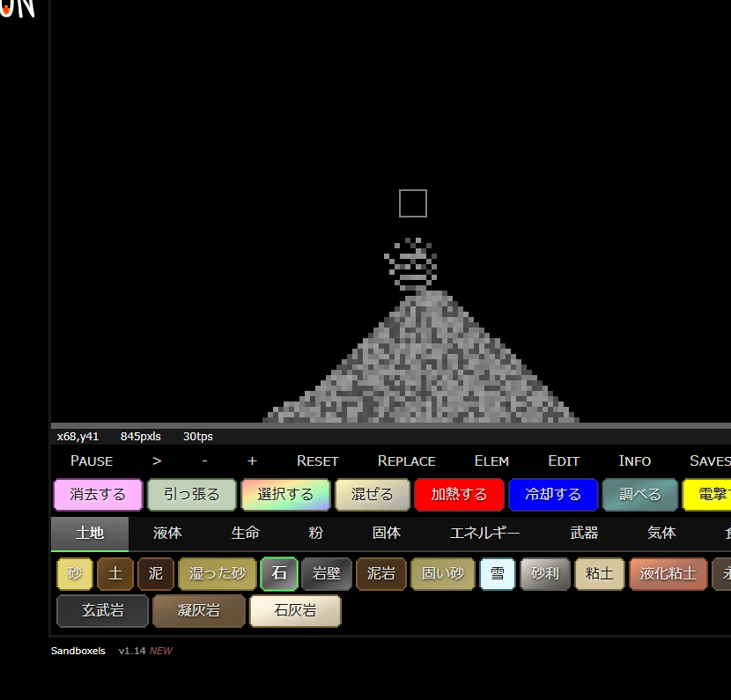Choose the 混ぜる mix tool
This screenshot has width=731, height=700.
coord(373,495)
